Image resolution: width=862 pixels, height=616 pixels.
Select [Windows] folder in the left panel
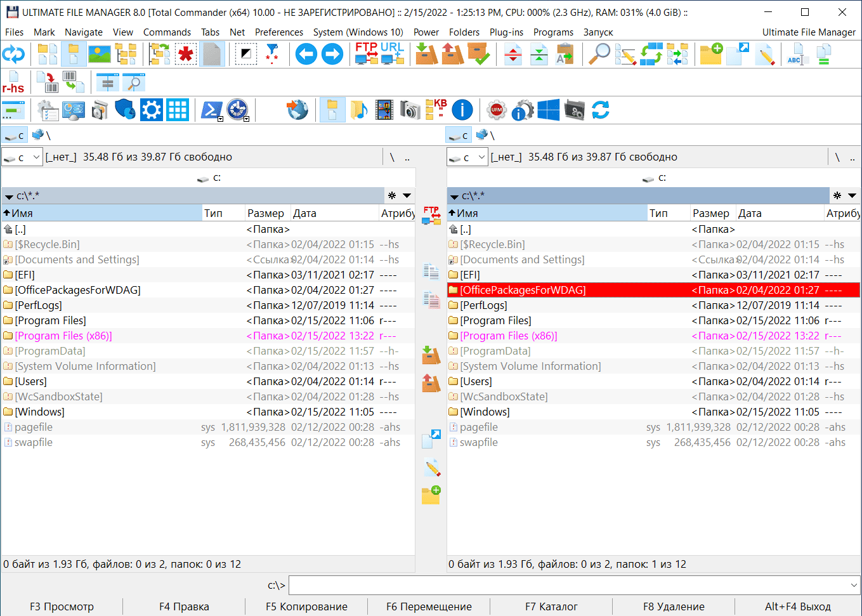208,412
